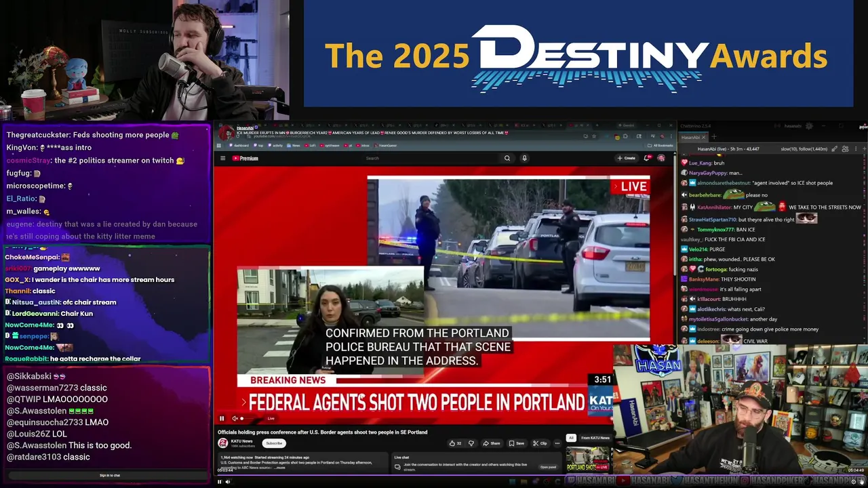Viewport: 868px width, 488px height.
Task: Open Chatterino viewer list icon
Action: coord(846,148)
